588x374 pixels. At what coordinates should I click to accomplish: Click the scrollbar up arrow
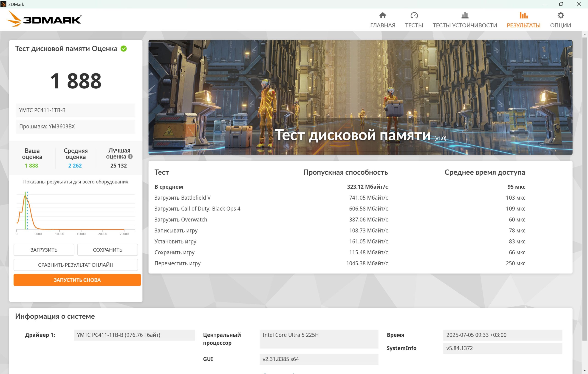pos(585,34)
